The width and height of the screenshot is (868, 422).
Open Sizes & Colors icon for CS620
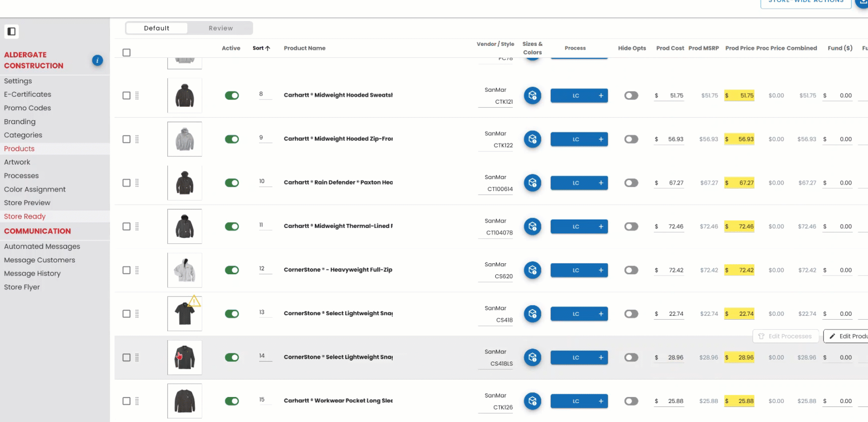pyautogui.click(x=532, y=270)
